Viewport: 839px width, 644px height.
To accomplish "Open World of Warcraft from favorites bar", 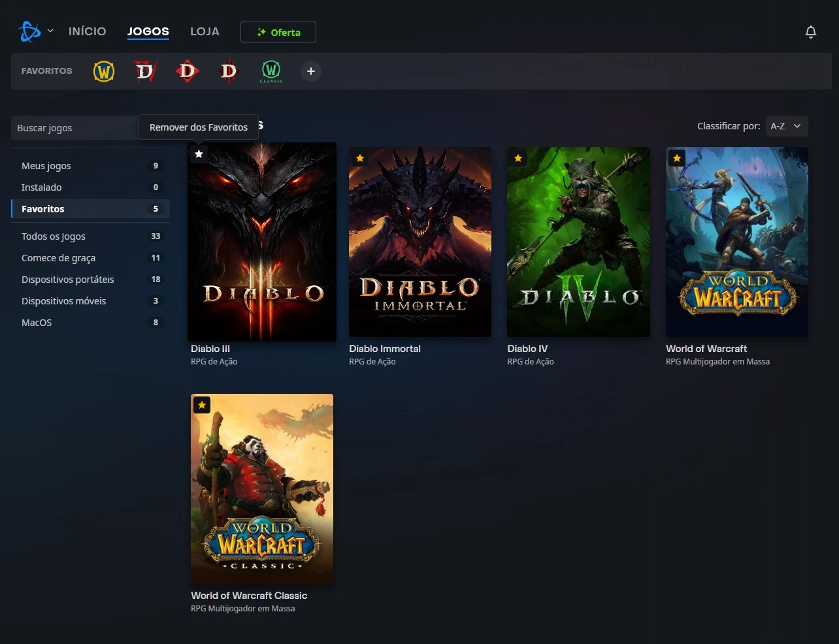I will click(x=104, y=71).
